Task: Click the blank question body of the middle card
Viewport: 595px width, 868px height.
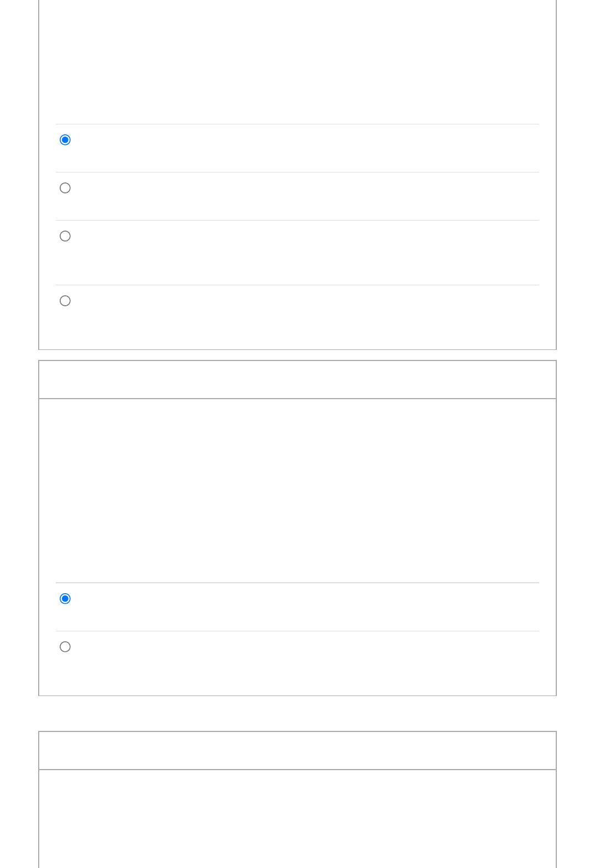Action: (x=297, y=490)
